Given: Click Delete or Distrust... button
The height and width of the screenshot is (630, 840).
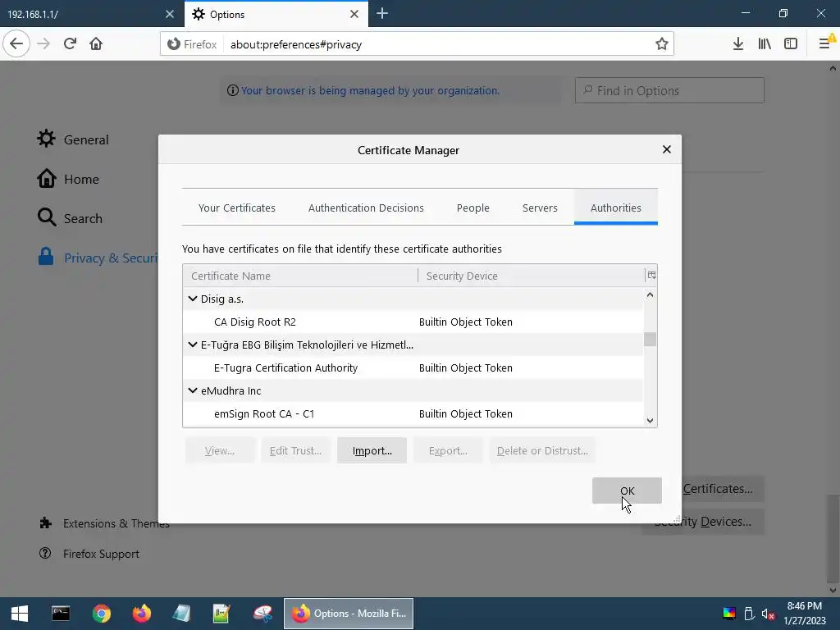Looking at the screenshot, I should (x=542, y=450).
